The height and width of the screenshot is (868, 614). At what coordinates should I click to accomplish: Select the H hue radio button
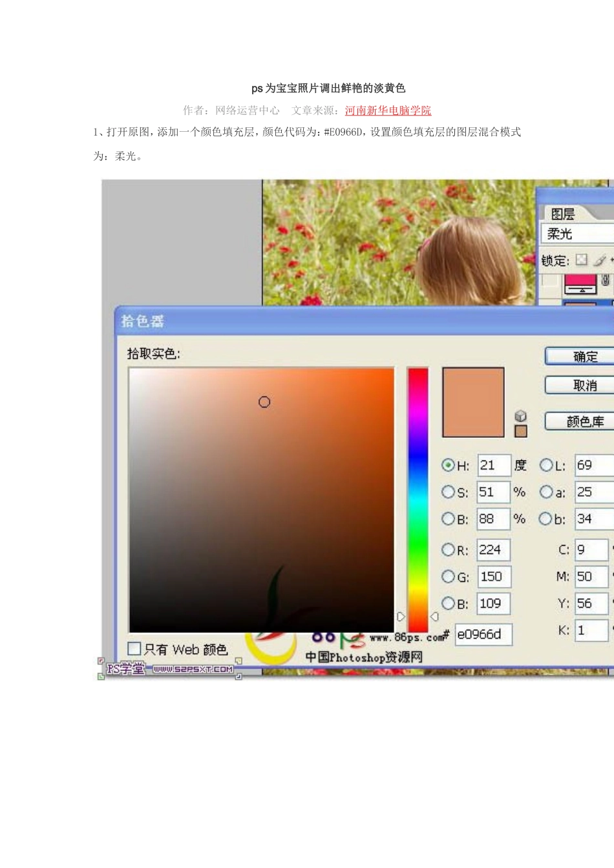coord(448,465)
